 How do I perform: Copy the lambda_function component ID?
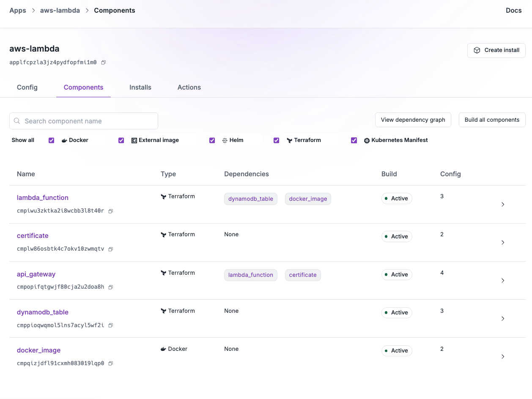[110, 211]
